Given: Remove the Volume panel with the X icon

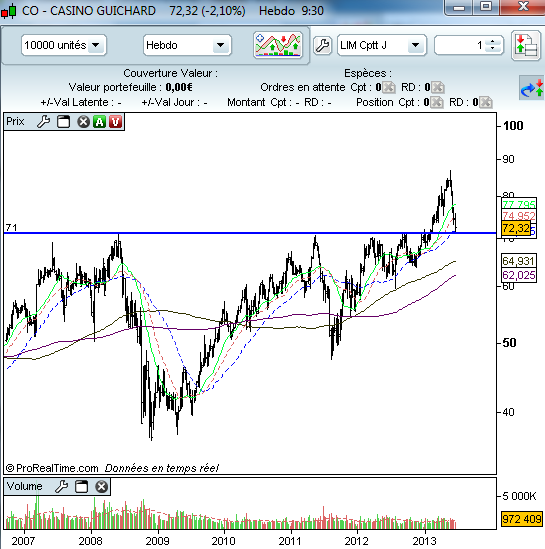Looking at the screenshot, I should [102, 487].
